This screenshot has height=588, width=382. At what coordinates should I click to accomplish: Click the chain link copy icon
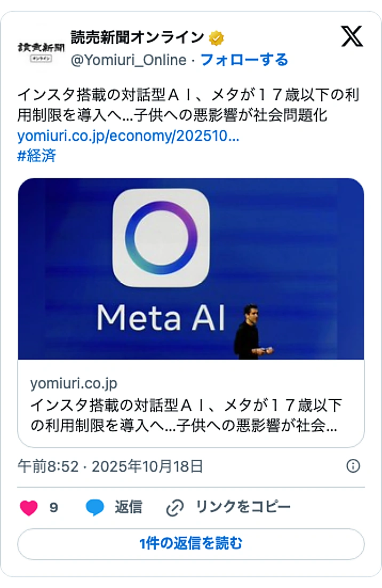click(174, 507)
